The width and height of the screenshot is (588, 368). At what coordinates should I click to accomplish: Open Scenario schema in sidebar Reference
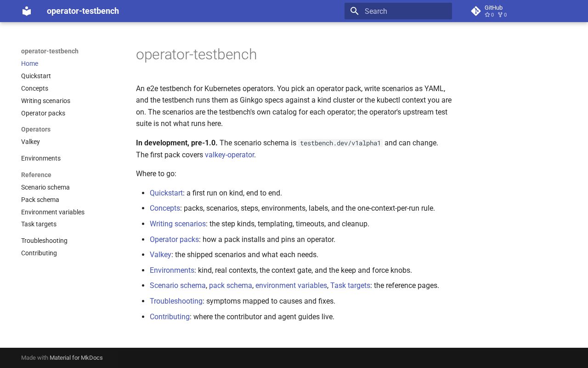coord(45,187)
